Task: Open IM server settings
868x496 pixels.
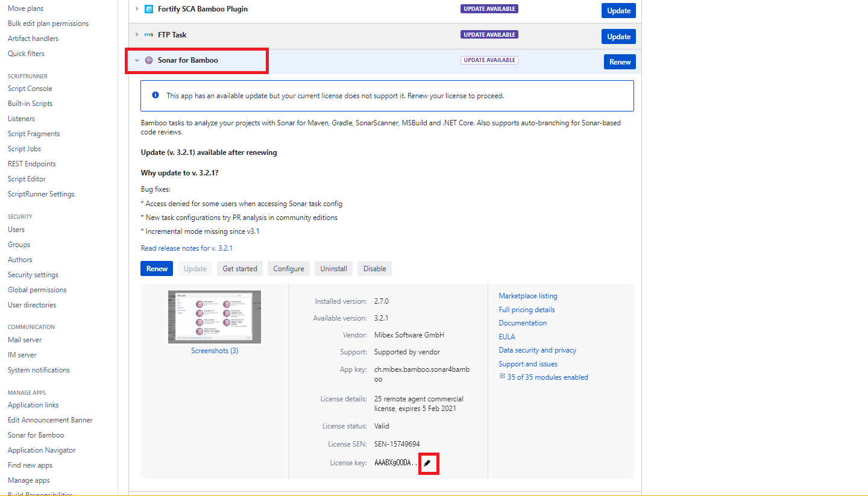Action: click(x=22, y=355)
